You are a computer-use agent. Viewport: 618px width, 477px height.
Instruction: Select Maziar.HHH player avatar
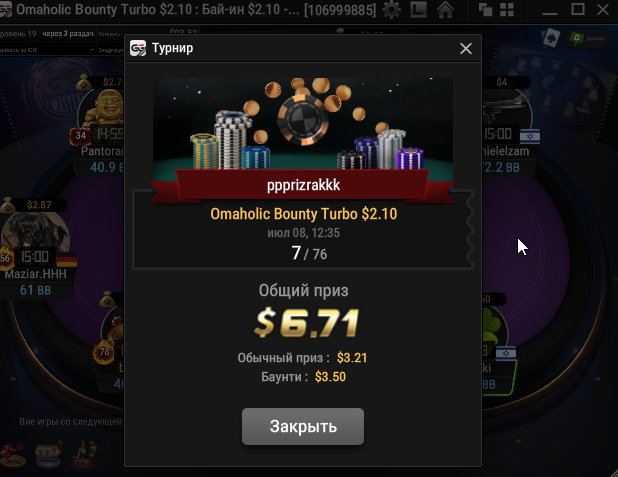point(35,237)
